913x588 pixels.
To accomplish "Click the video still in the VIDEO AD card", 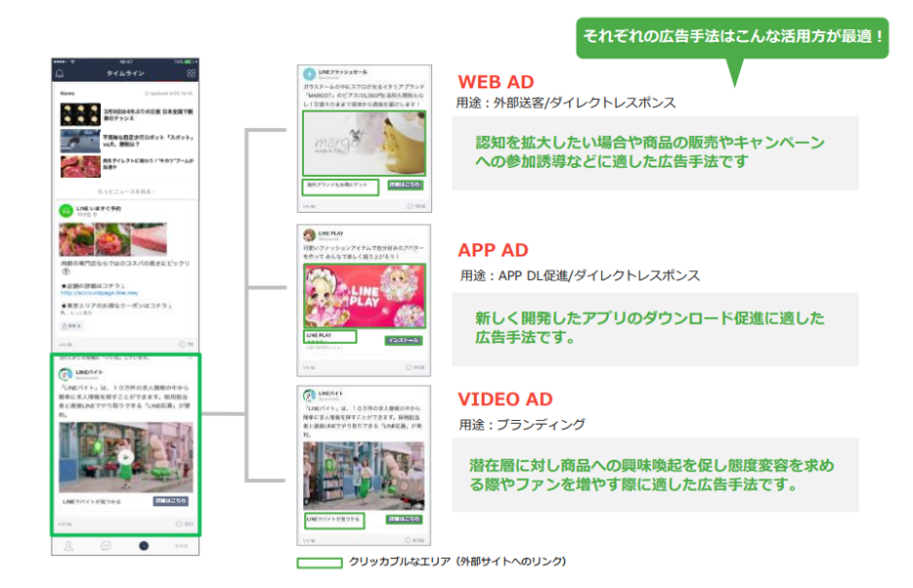I will click(364, 476).
